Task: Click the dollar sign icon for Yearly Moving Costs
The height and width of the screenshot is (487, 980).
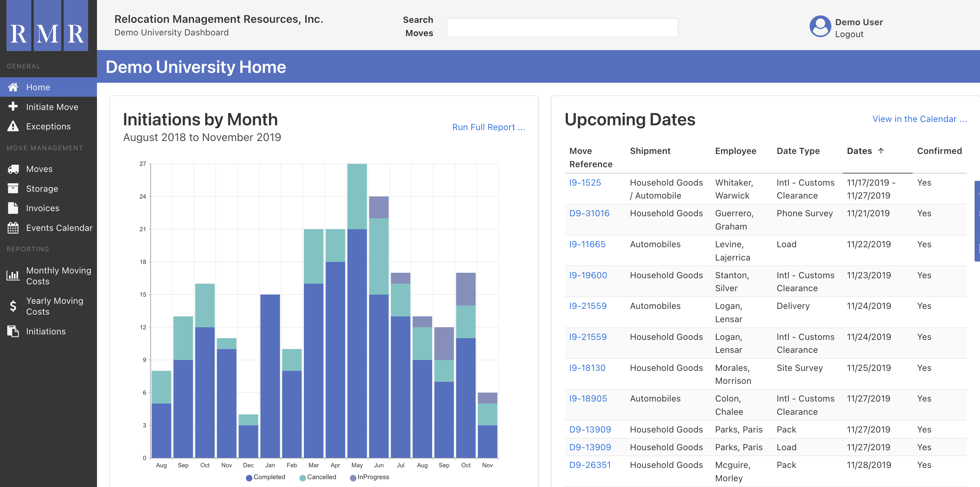Action: click(13, 306)
